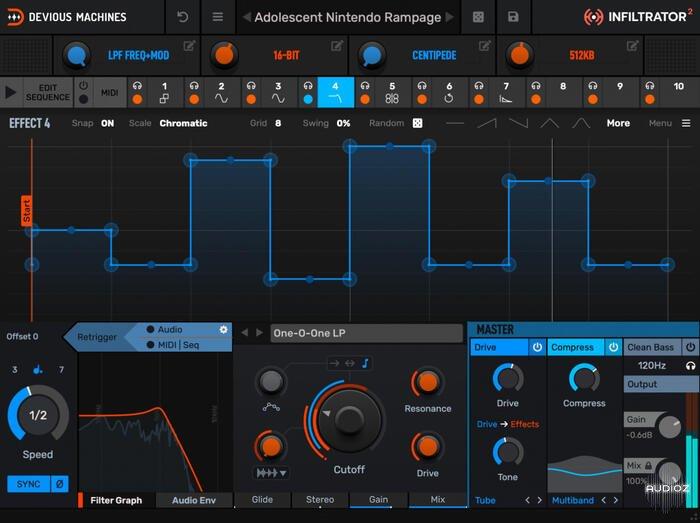700x523 pixels.
Task: Select the flat line curve shape
Action: (455, 123)
